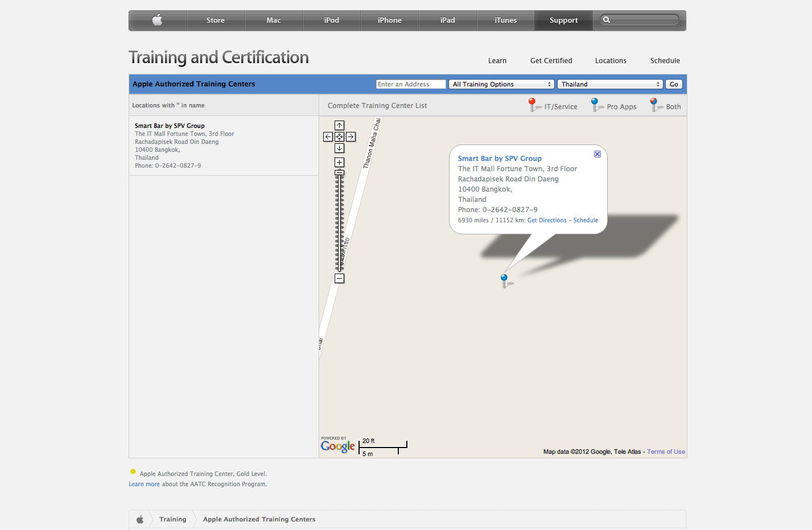Open the Store menu
The height and width of the screenshot is (530, 812).
216,20
